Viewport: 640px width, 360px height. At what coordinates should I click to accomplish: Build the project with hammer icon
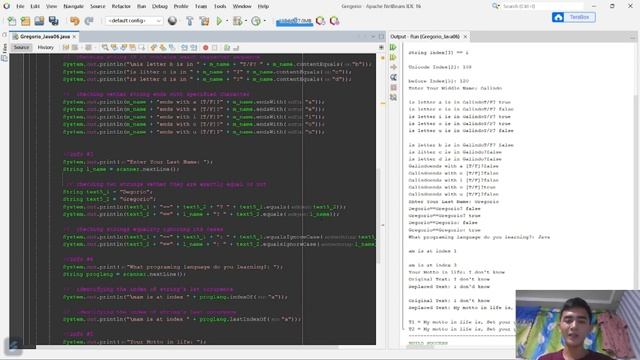pos(190,21)
